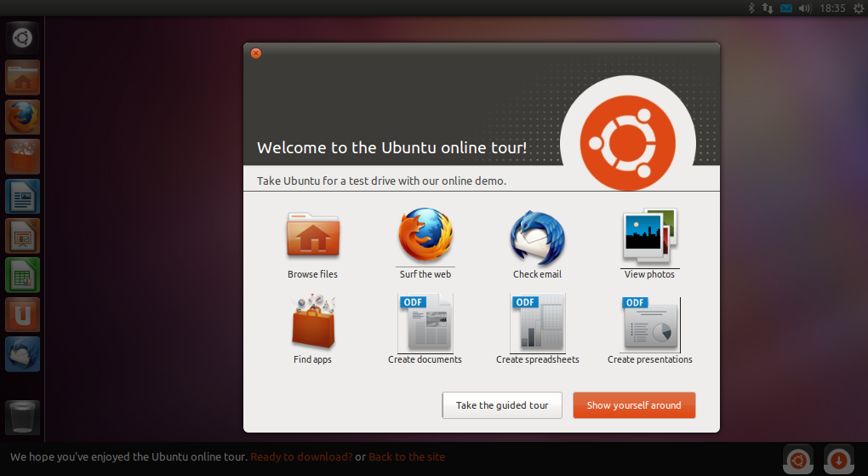This screenshot has height=476, width=868.
Task: Click the Find apps shopping bag icon
Action: (313, 321)
